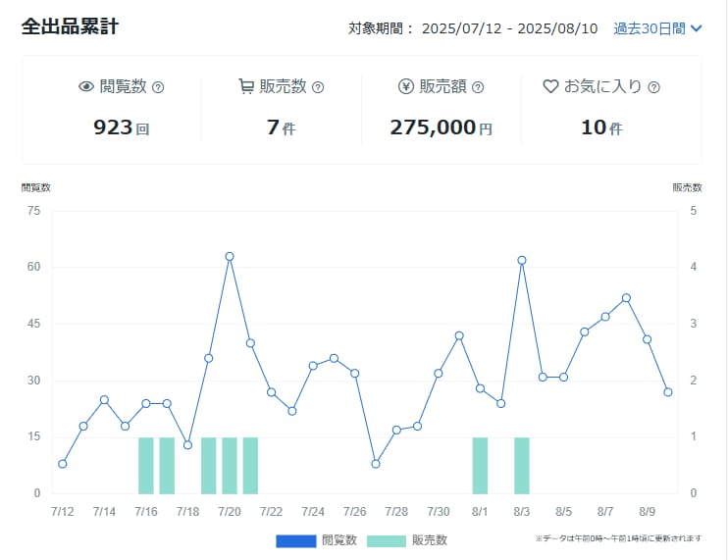
Task: Click the 923回 view count value
Action: [x=122, y=127]
